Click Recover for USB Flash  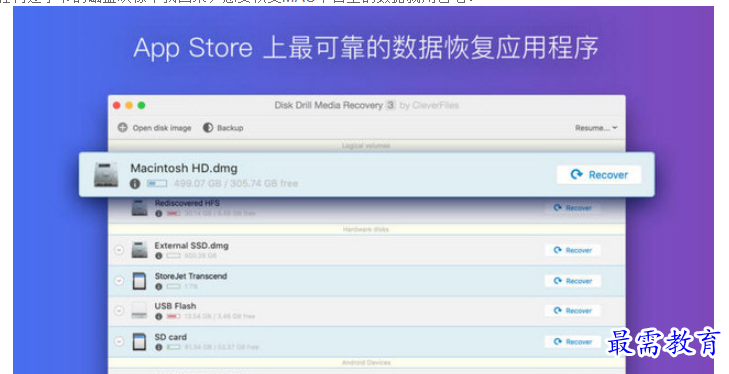[x=573, y=311]
